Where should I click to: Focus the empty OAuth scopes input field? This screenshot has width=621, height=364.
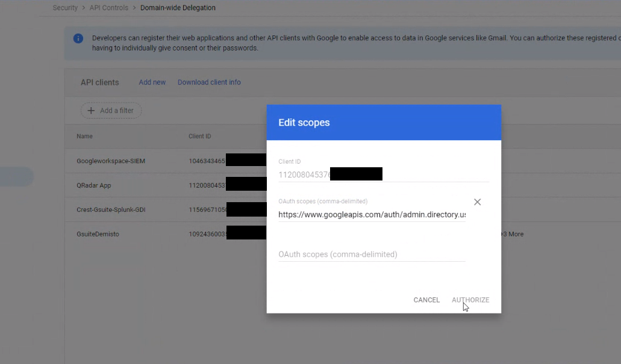(372, 254)
